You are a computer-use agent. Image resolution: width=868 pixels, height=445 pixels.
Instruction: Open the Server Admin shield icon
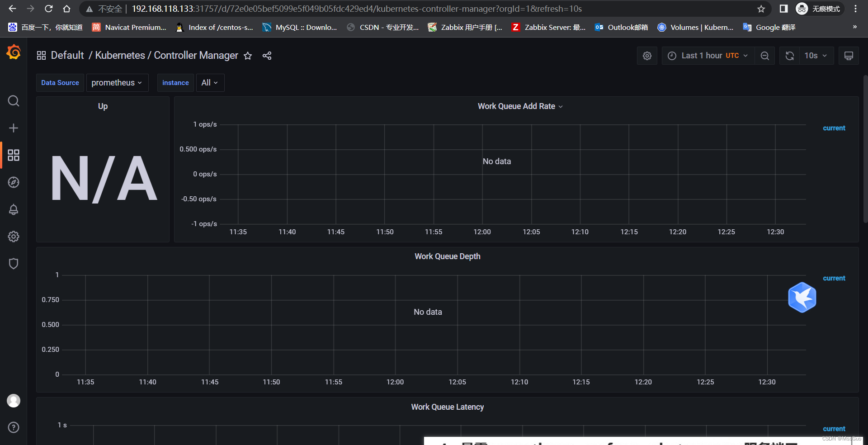(14, 264)
